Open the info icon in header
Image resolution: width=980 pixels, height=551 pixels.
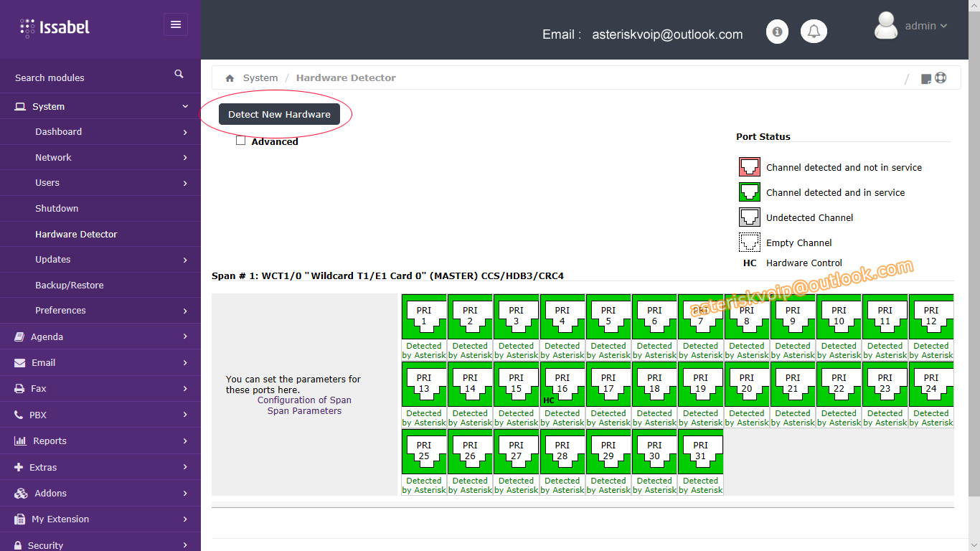point(777,32)
